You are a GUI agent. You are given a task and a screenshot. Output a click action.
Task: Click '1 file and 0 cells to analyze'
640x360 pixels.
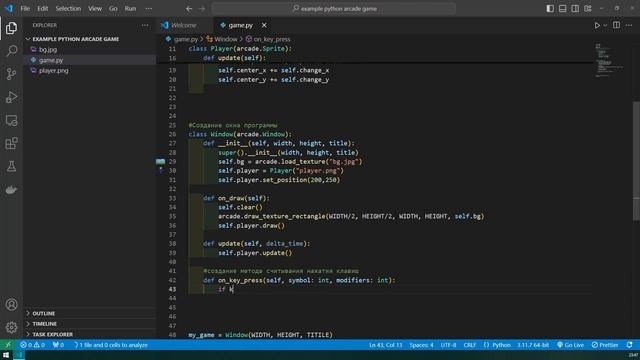point(111,345)
